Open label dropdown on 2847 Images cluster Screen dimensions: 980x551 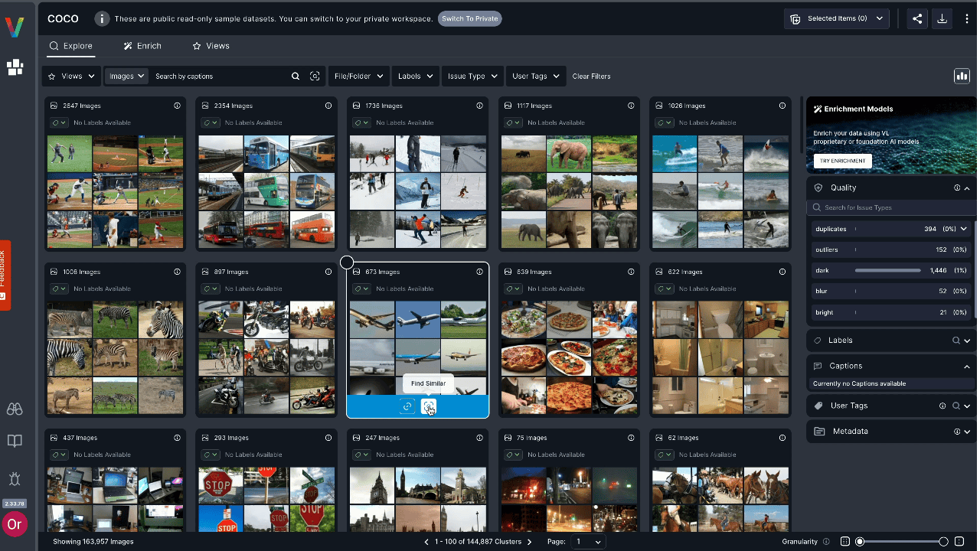point(59,122)
